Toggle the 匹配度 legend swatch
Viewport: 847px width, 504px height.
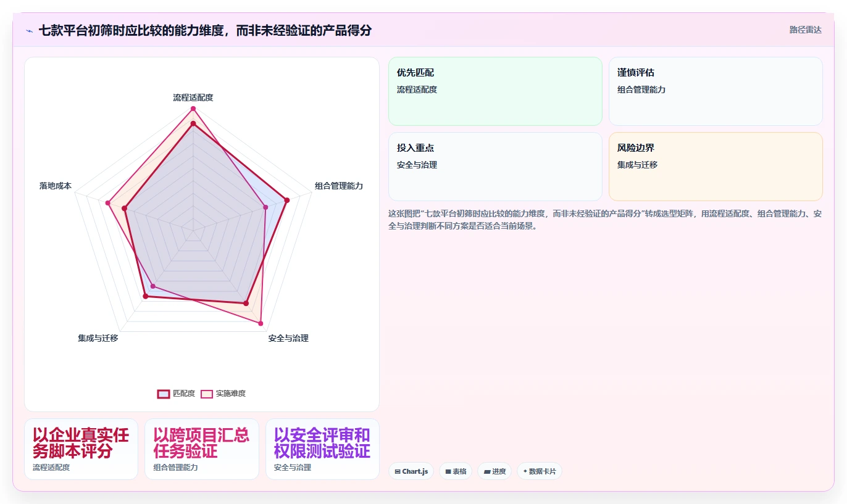pos(164,394)
